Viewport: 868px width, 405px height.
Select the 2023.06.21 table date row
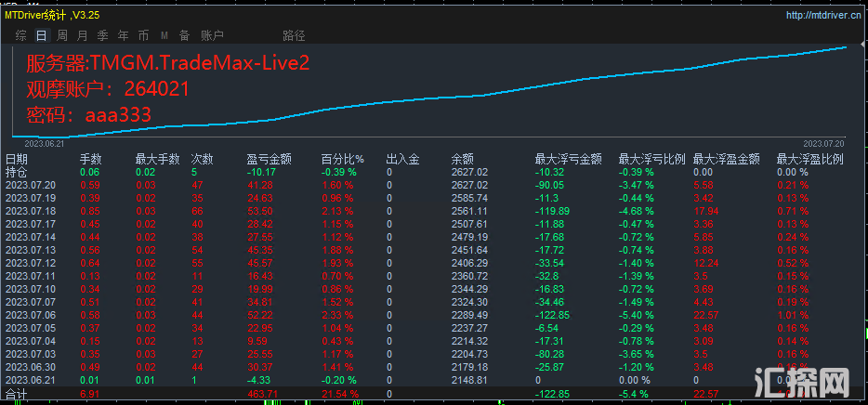(434, 380)
